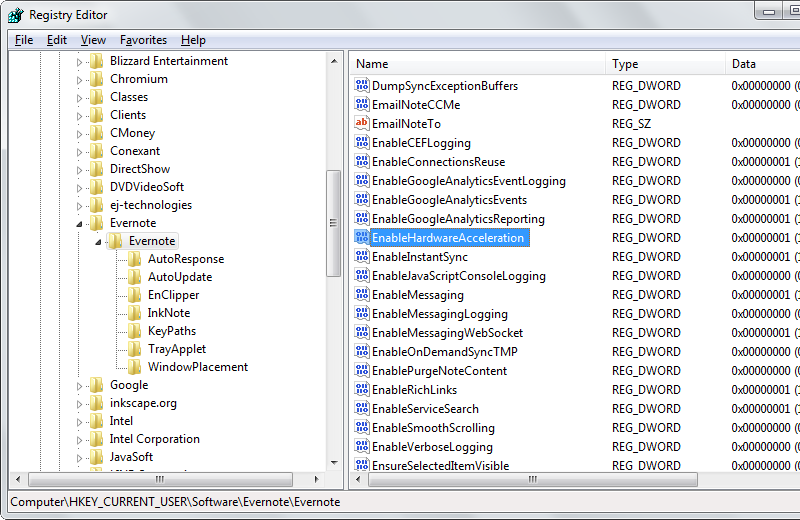800x520 pixels.
Task: Click the AutoResponse folder icon
Action: [134, 259]
